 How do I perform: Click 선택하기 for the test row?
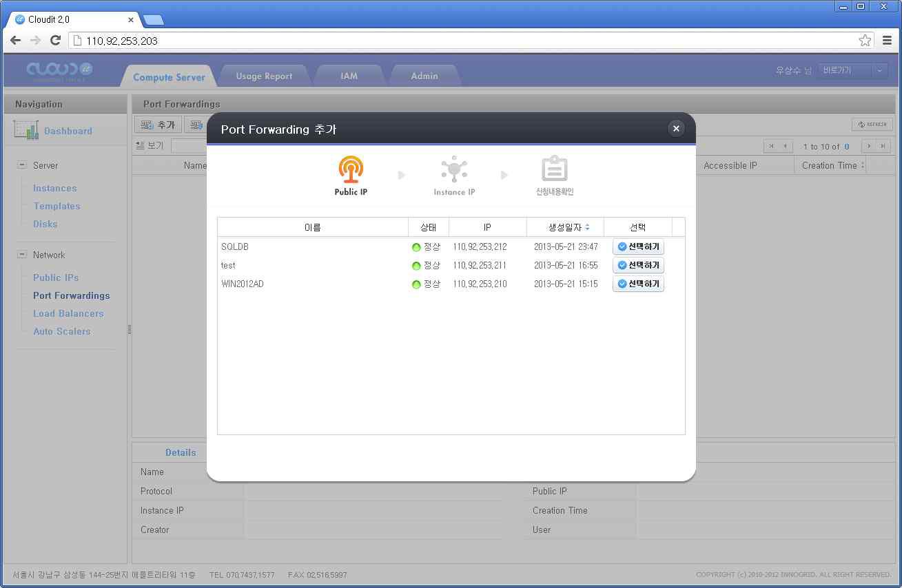(638, 265)
